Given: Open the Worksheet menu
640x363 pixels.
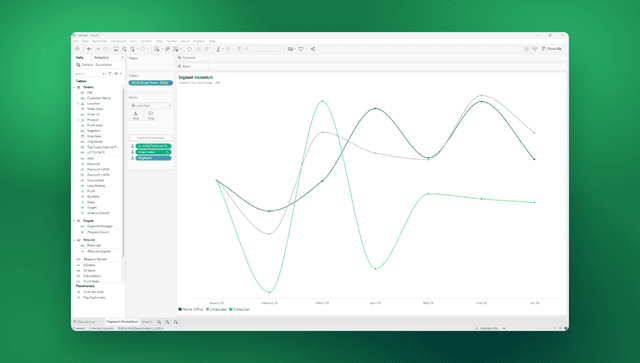Looking at the screenshot, I should click(100, 41).
